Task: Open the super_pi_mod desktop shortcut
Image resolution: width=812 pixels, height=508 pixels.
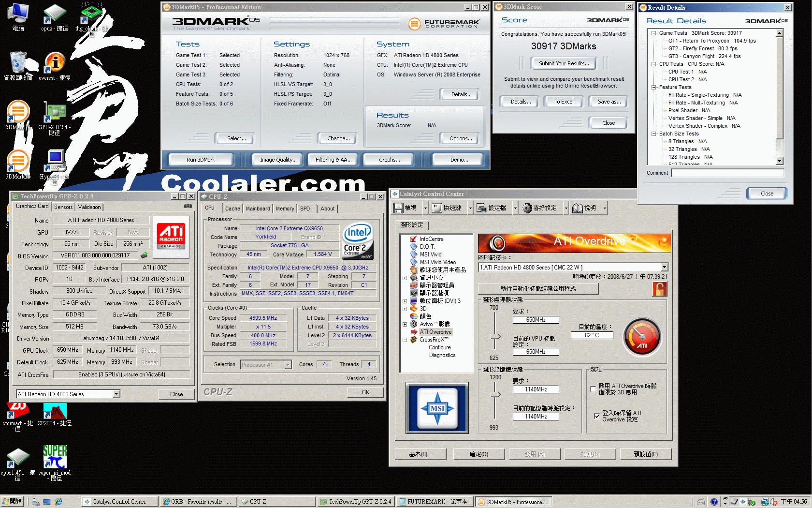Action: point(55,463)
